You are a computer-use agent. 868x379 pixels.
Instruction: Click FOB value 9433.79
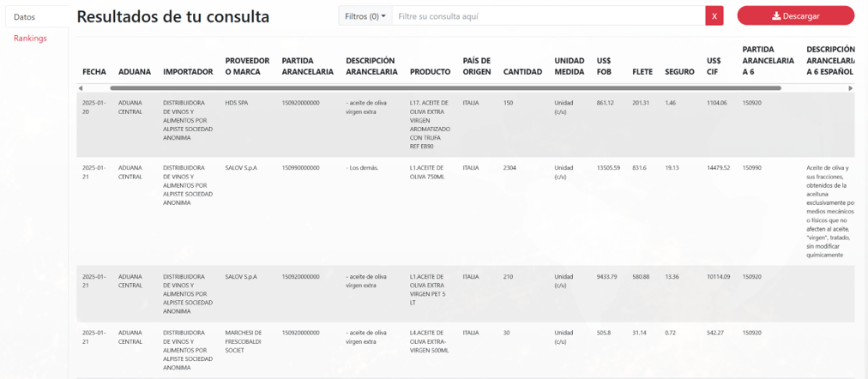click(x=606, y=277)
